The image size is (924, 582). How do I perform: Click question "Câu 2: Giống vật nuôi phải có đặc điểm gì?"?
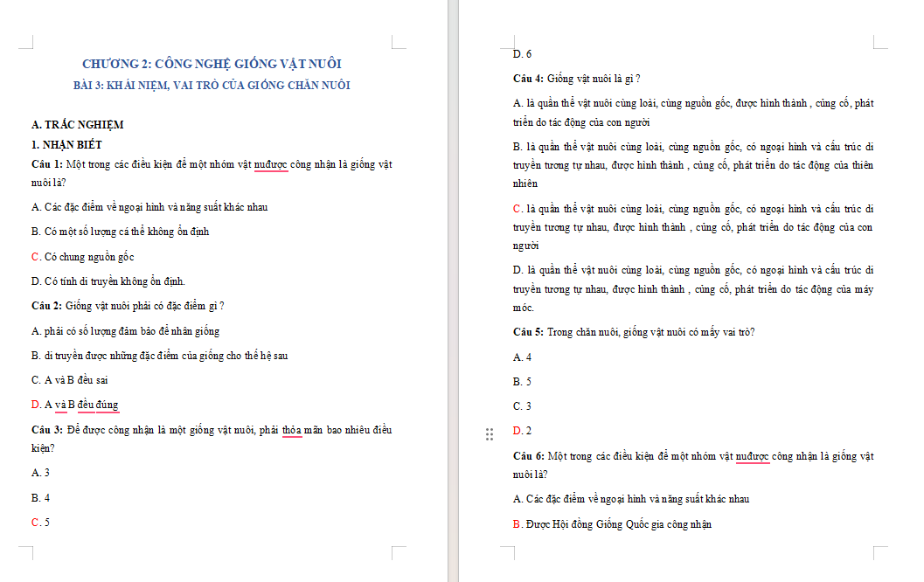128,307
